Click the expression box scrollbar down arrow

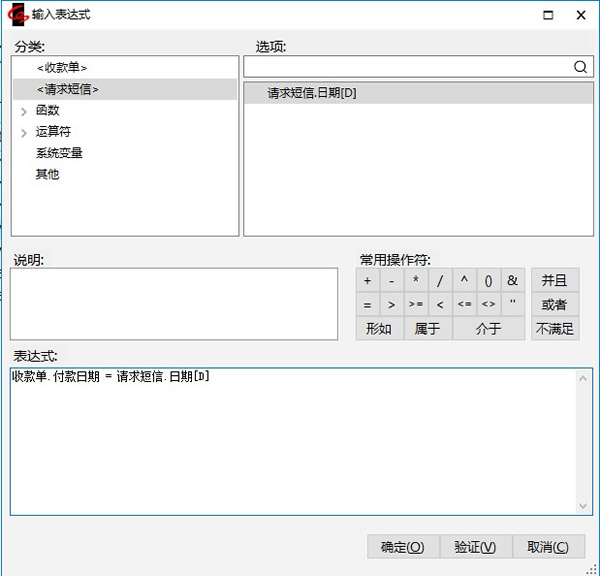pyautogui.click(x=585, y=507)
